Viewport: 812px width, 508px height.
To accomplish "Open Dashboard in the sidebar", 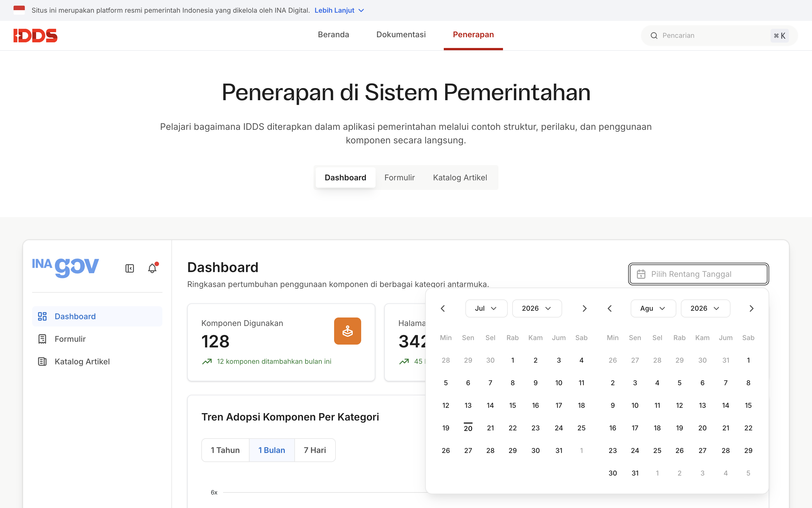I will coord(97,316).
